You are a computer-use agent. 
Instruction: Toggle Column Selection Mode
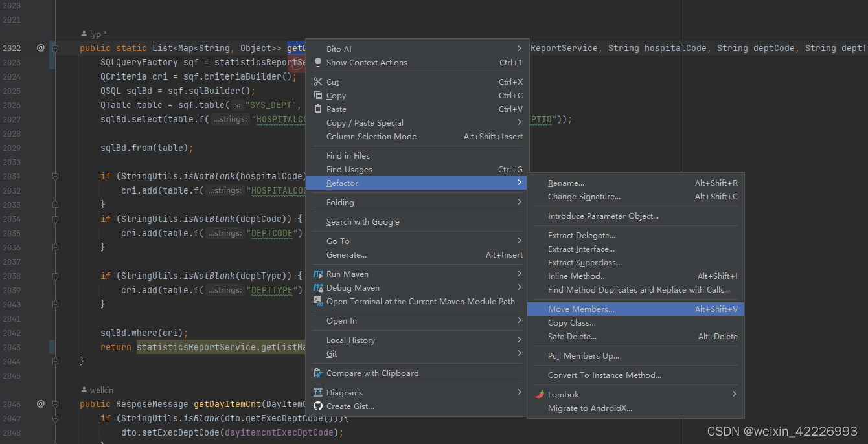coord(371,137)
